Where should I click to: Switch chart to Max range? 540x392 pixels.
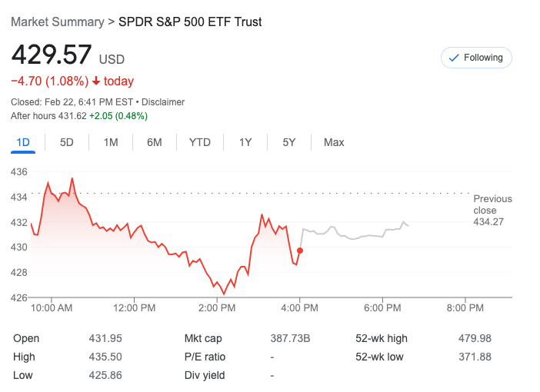[334, 142]
